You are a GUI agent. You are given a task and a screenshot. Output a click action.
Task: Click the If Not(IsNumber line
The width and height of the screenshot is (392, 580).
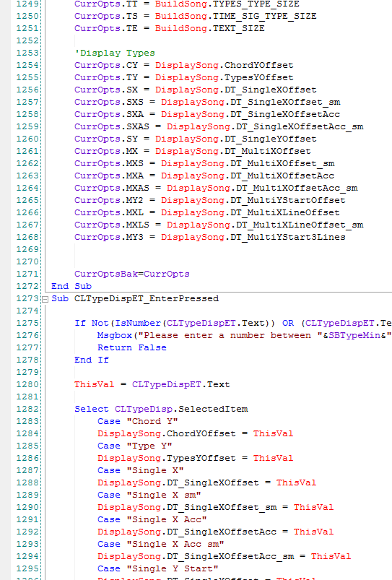click(x=233, y=323)
